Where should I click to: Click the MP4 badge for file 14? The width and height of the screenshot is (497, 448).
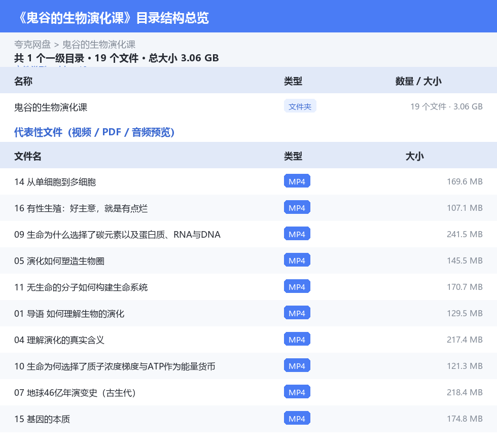297,181
